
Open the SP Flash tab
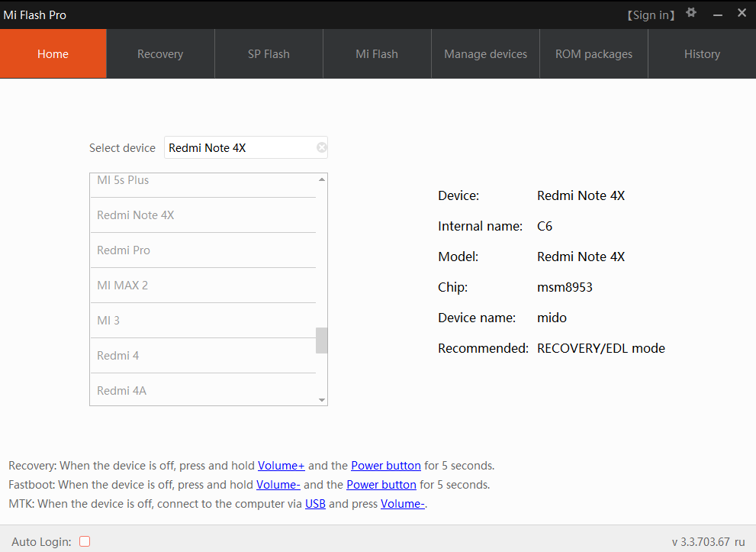pyautogui.click(x=269, y=54)
